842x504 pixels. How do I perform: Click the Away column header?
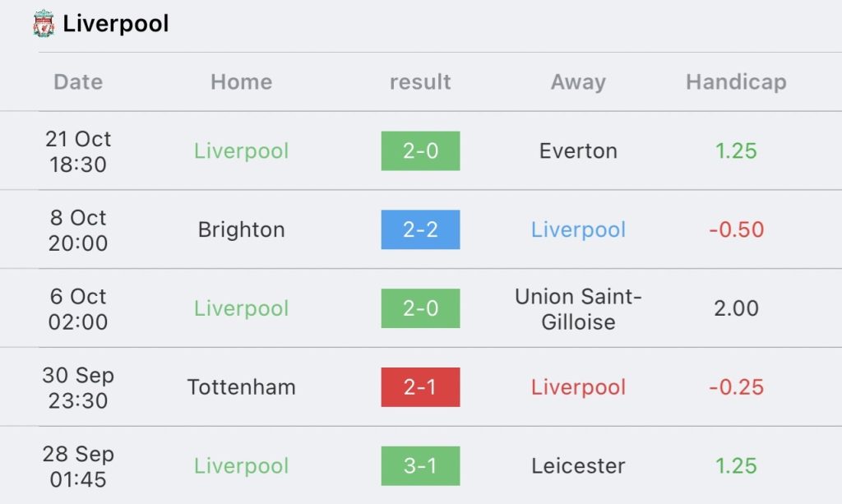pyautogui.click(x=578, y=82)
